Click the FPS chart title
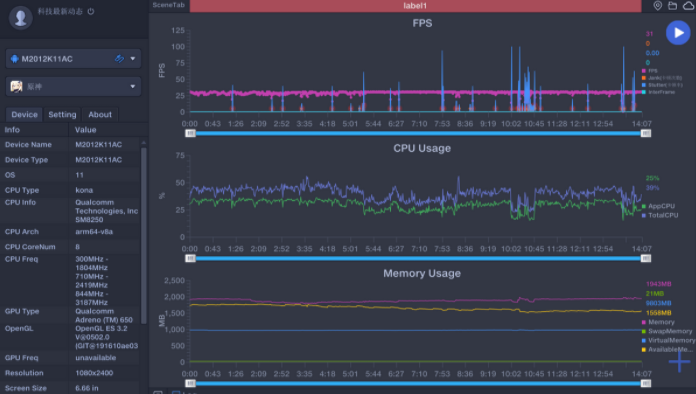Image resolution: width=696 pixels, height=394 pixels. pyautogui.click(x=422, y=23)
